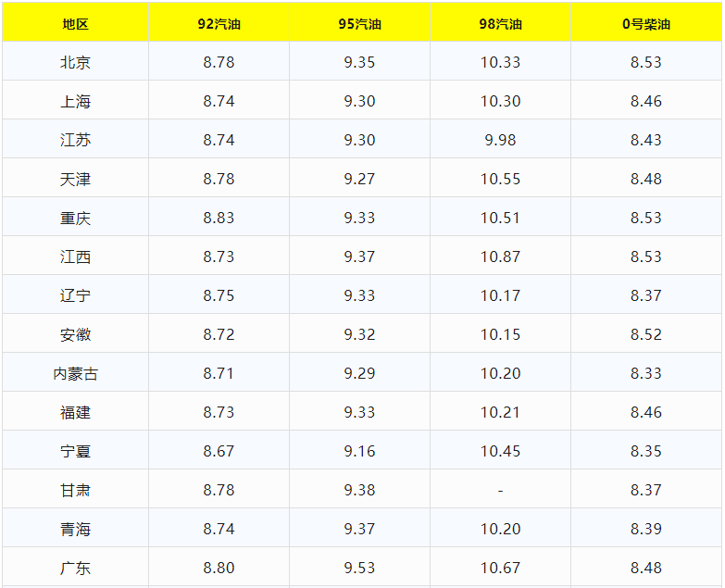
Task: Click 广东's 98汽油 price 10.67
Action: [500, 568]
